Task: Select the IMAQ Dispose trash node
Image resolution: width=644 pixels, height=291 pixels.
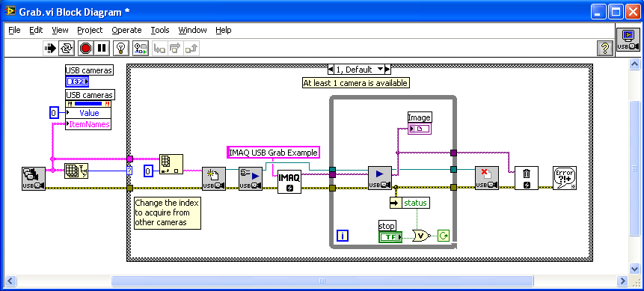Action: 527,178
